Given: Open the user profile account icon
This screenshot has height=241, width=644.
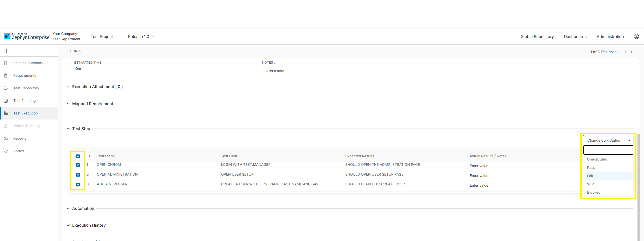Looking at the screenshot, I should 636,36.
